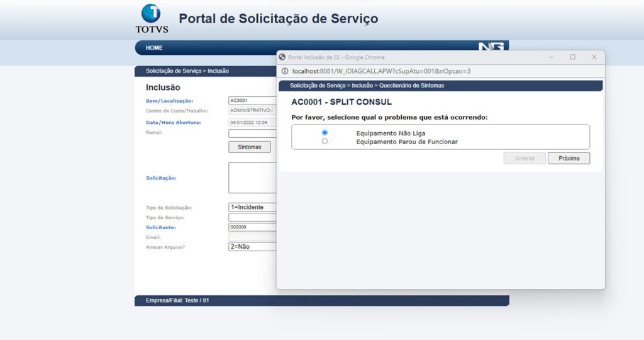The image size is (644, 340).
Task: Minimize the Portal Inclusão de SS popup
Action: tap(551, 57)
